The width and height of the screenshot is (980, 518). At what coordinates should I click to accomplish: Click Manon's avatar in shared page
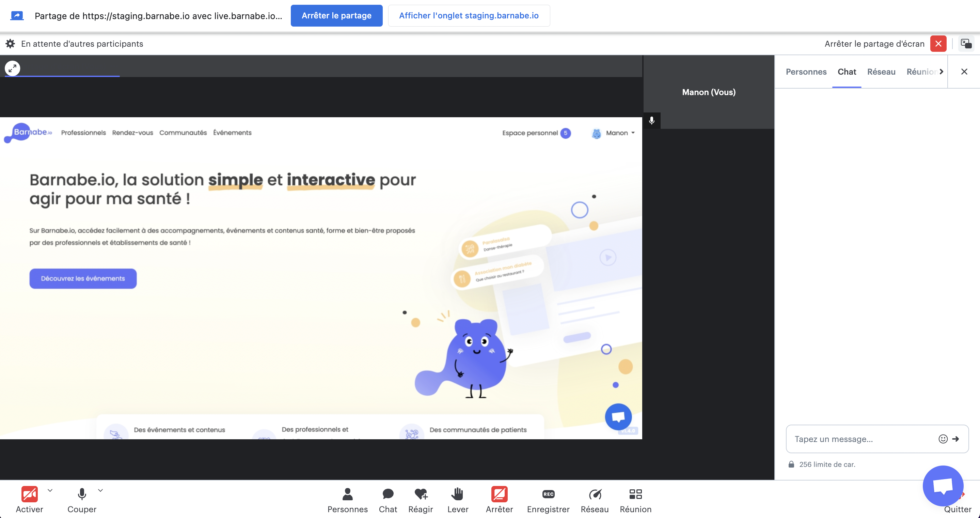pos(597,133)
